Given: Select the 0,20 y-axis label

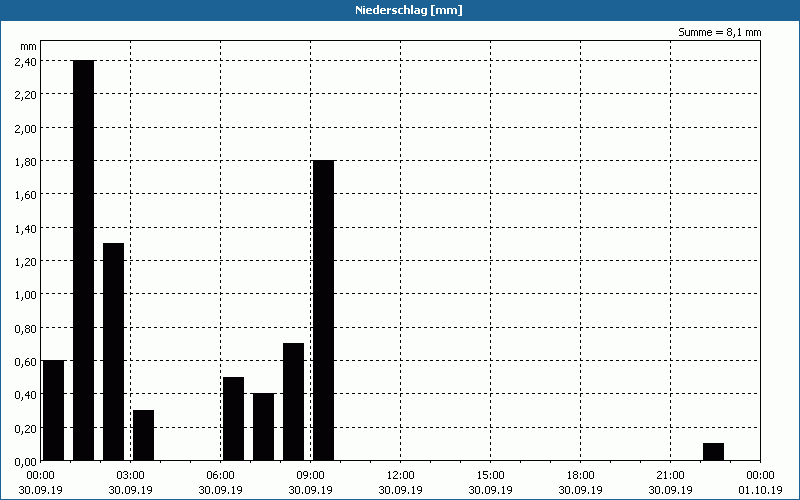Looking at the screenshot, I should click(x=26, y=428).
